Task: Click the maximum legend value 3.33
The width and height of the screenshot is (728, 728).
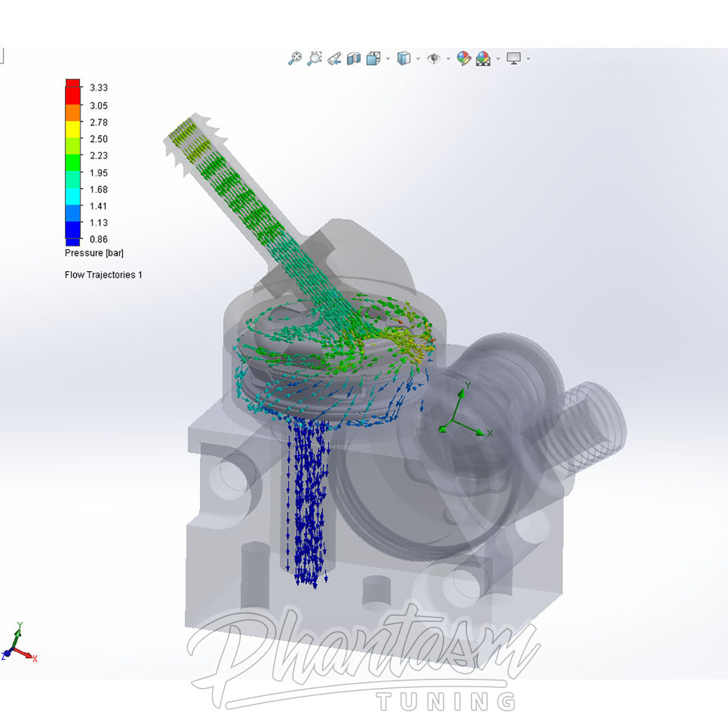Action: (99, 88)
